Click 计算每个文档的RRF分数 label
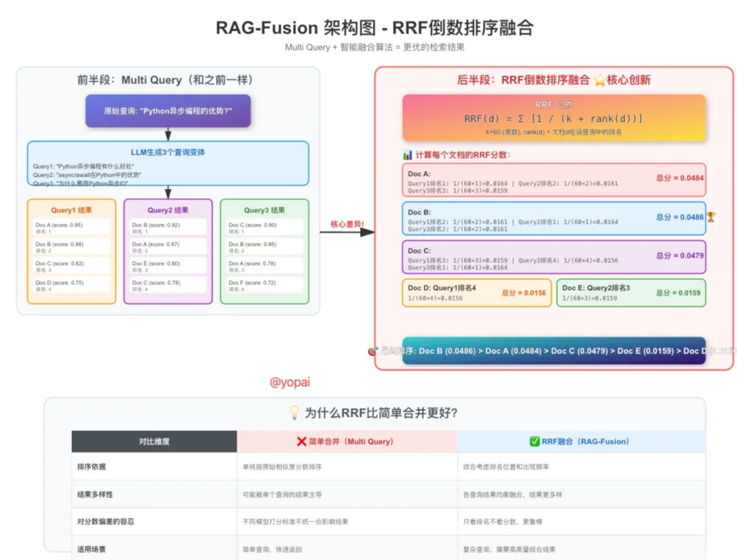This screenshot has height=560, width=737. click(x=463, y=155)
